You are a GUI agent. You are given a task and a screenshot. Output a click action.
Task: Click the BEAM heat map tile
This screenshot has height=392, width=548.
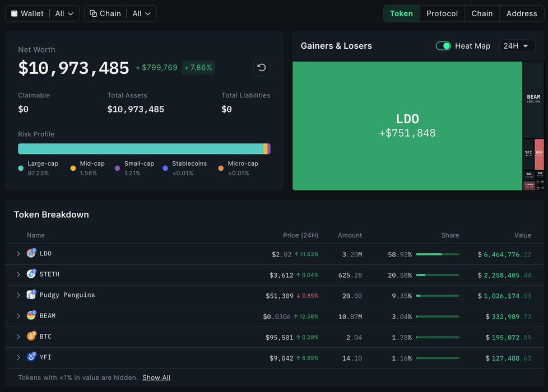click(533, 100)
